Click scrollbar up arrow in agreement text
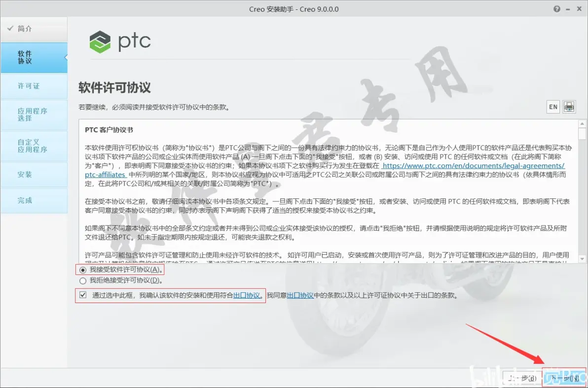 582,124
